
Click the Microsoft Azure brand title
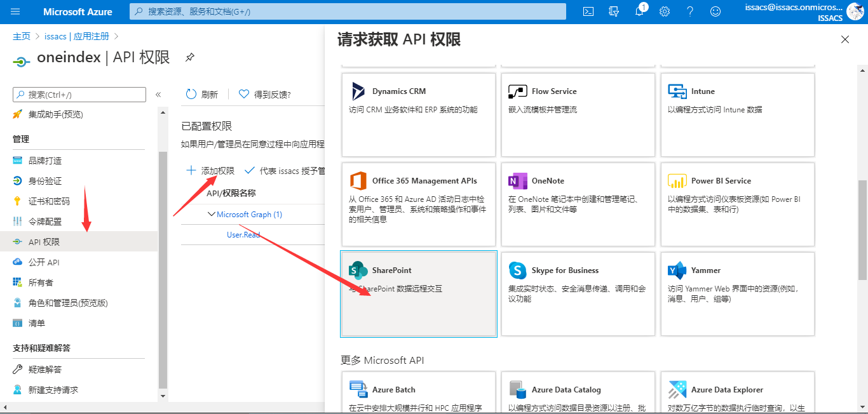pos(78,11)
